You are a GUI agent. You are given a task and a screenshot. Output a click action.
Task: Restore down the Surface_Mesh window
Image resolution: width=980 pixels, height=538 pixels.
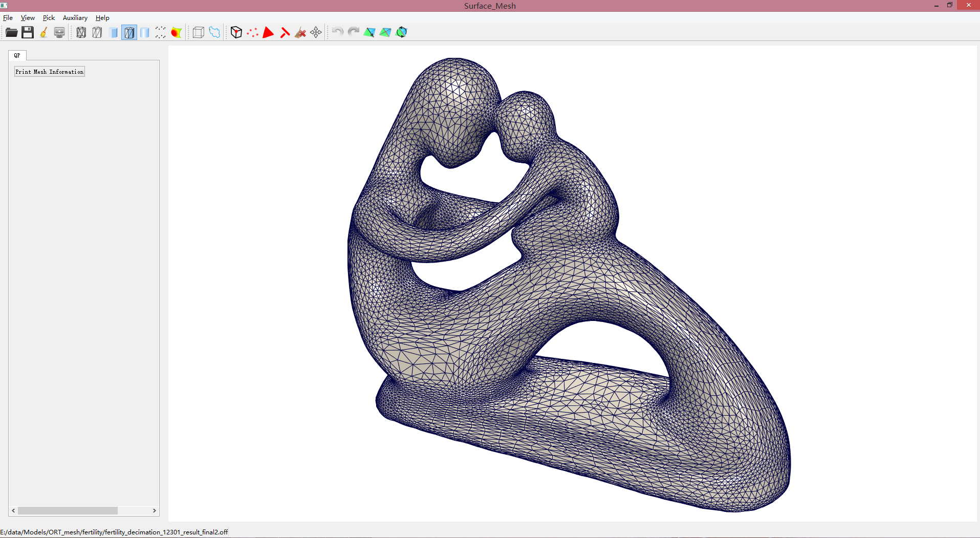pos(950,5)
